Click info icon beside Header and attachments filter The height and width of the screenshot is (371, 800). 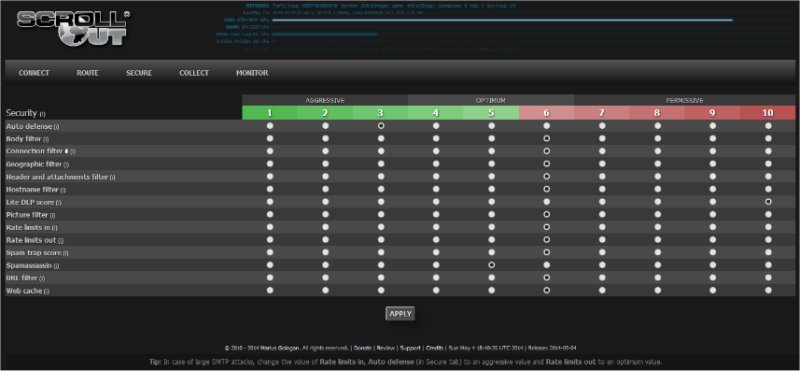click(x=112, y=178)
